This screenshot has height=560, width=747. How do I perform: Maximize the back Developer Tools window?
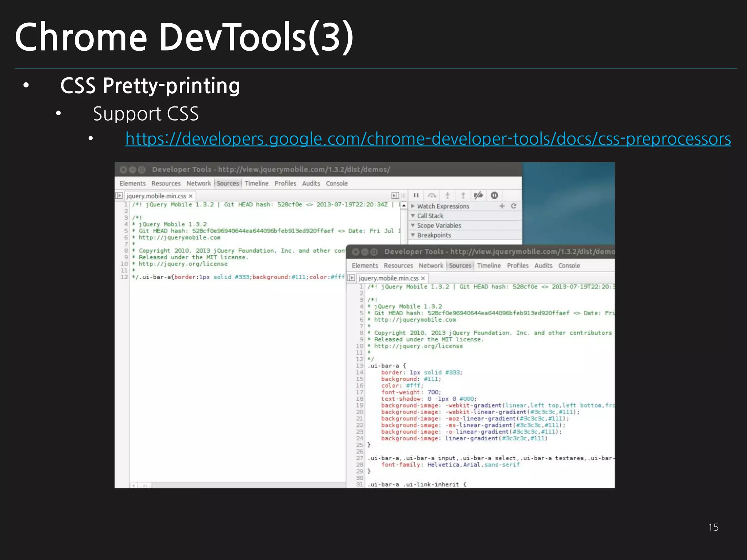click(x=142, y=170)
